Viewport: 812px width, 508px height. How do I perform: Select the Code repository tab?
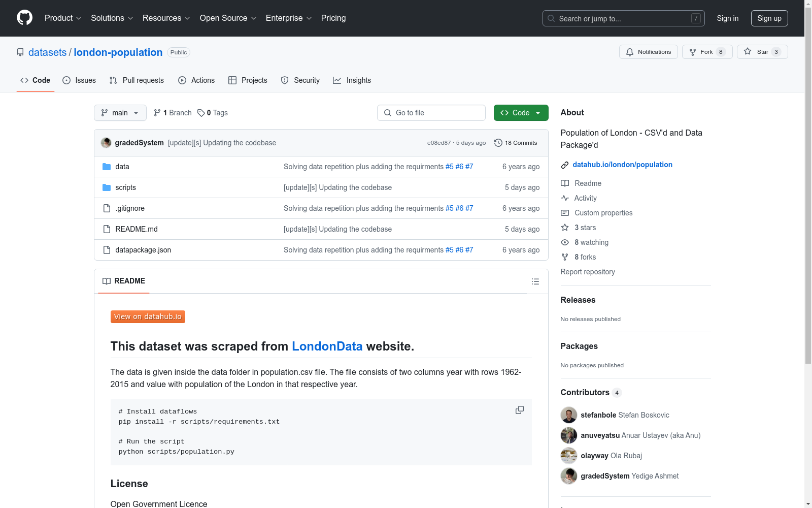pyautogui.click(x=36, y=80)
